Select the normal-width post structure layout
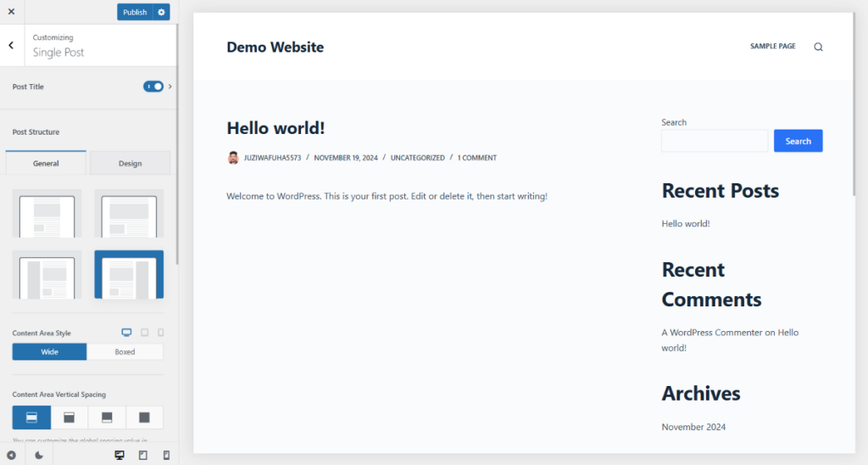 (129, 213)
